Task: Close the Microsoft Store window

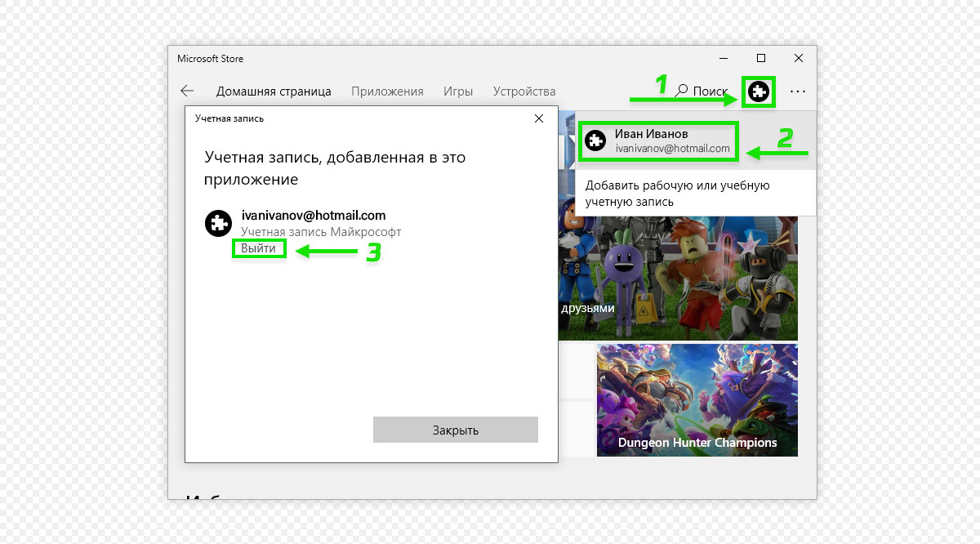Action: pyautogui.click(x=798, y=58)
